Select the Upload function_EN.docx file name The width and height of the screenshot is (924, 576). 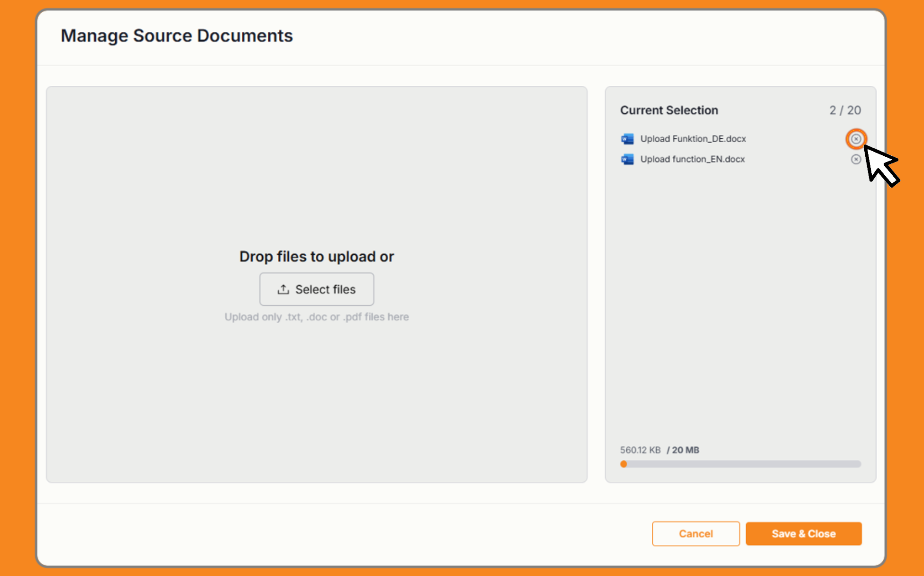pyautogui.click(x=693, y=159)
